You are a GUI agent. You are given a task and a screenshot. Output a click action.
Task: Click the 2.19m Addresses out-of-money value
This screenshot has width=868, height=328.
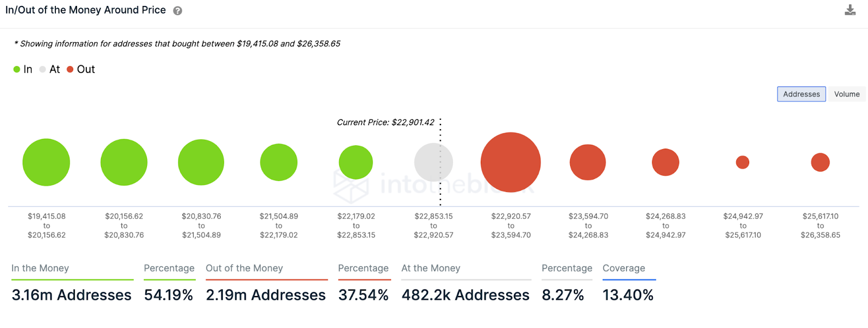[x=266, y=295]
